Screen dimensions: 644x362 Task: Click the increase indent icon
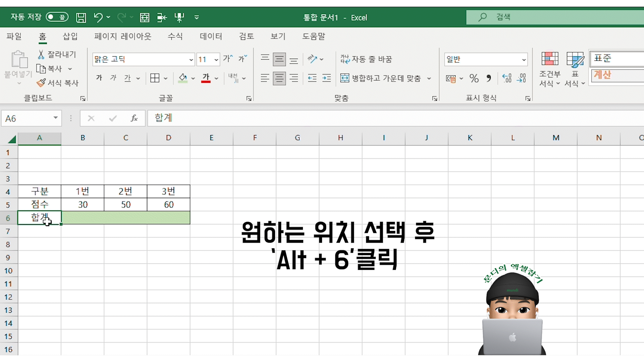[326, 78]
